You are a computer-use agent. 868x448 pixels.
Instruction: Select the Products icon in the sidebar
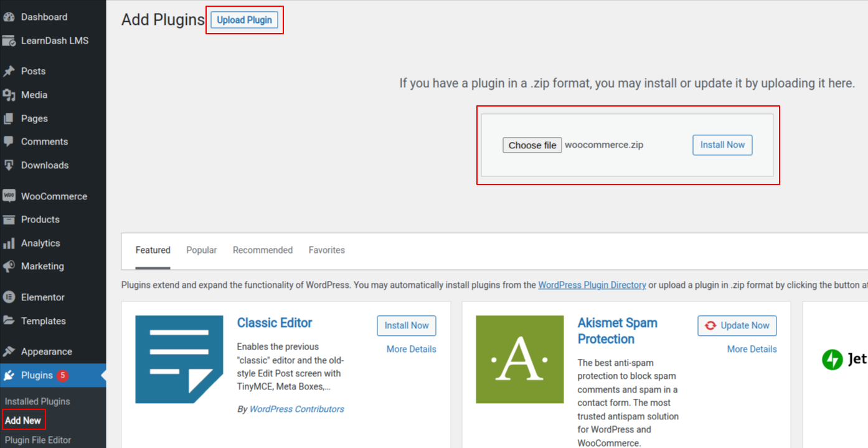point(9,219)
